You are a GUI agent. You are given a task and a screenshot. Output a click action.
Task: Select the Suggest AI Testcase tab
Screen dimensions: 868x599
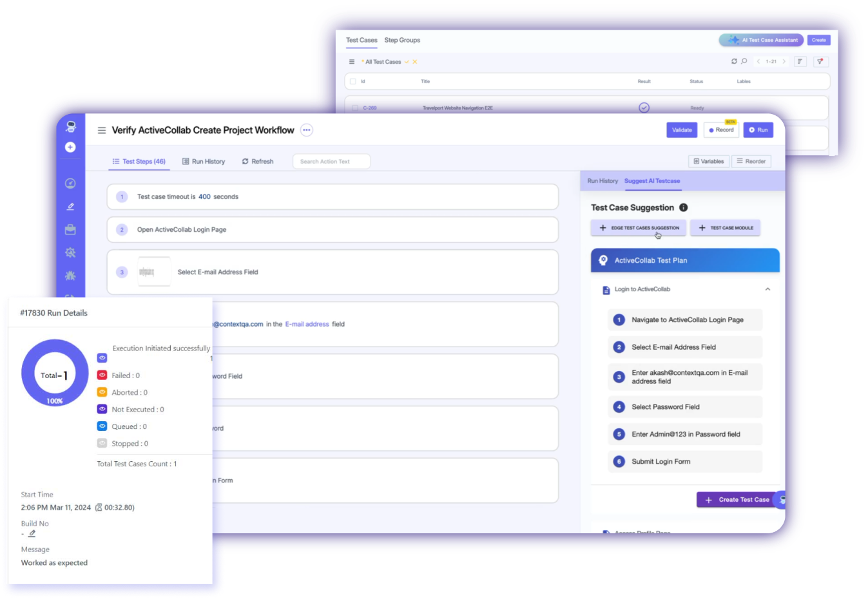pos(652,181)
